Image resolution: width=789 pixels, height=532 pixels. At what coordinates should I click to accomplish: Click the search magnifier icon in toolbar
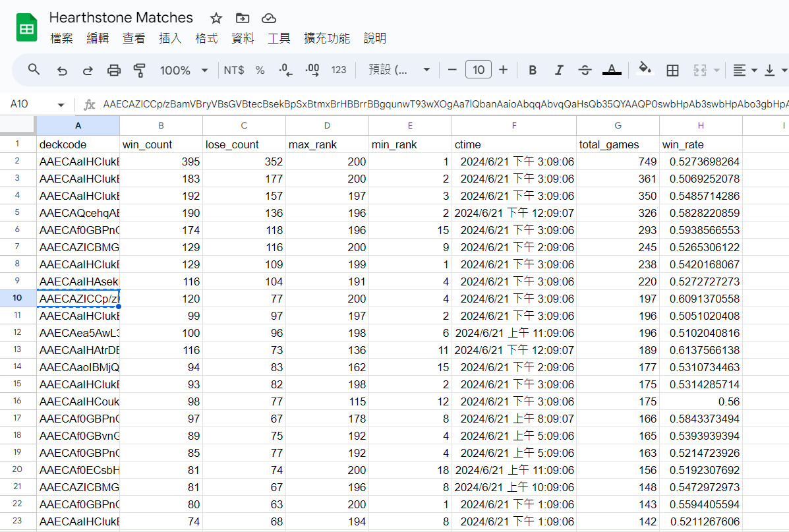point(34,70)
